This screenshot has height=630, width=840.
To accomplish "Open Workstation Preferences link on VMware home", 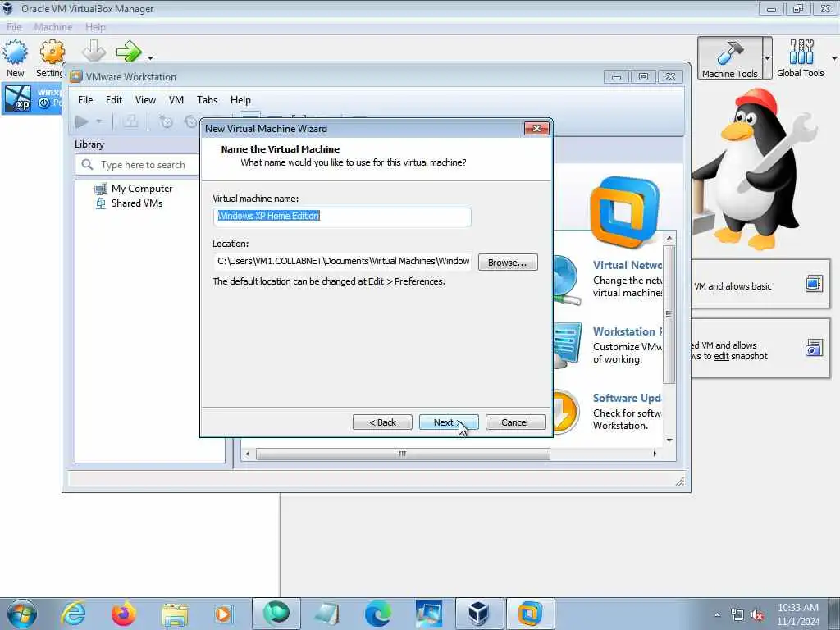I will (x=628, y=331).
